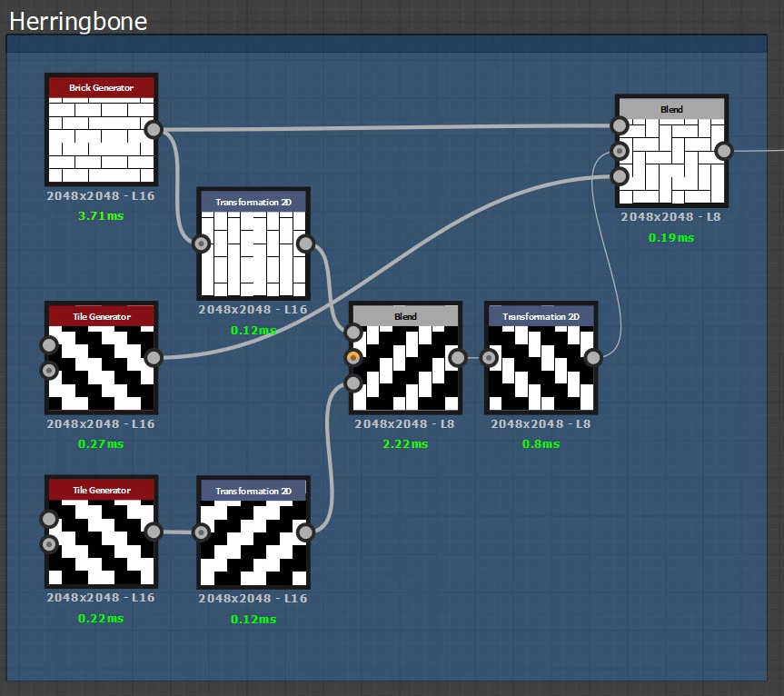Click upper input pin of 0.27ms Tile Generator
The height and width of the screenshot is (696, 784).
(49, 344)
